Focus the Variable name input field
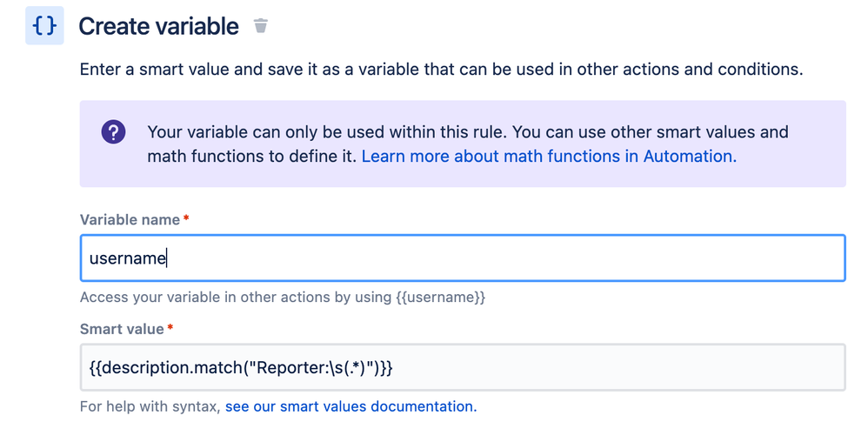 [504, 258]
